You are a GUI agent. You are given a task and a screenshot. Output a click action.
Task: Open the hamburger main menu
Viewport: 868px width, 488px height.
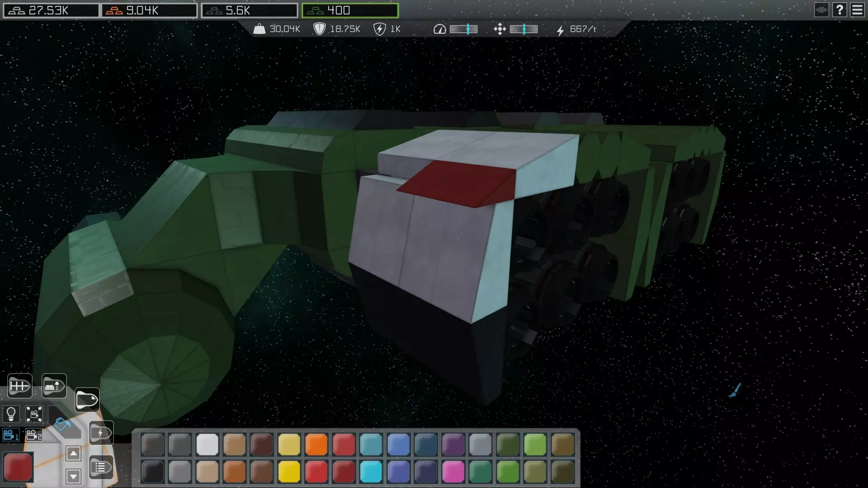(857, 10)
